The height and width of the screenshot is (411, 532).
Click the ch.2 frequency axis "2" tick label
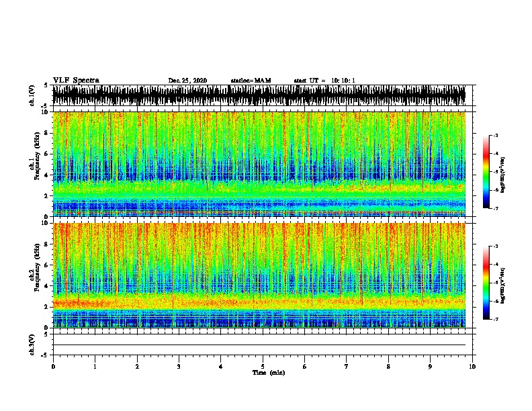(47, 307)
